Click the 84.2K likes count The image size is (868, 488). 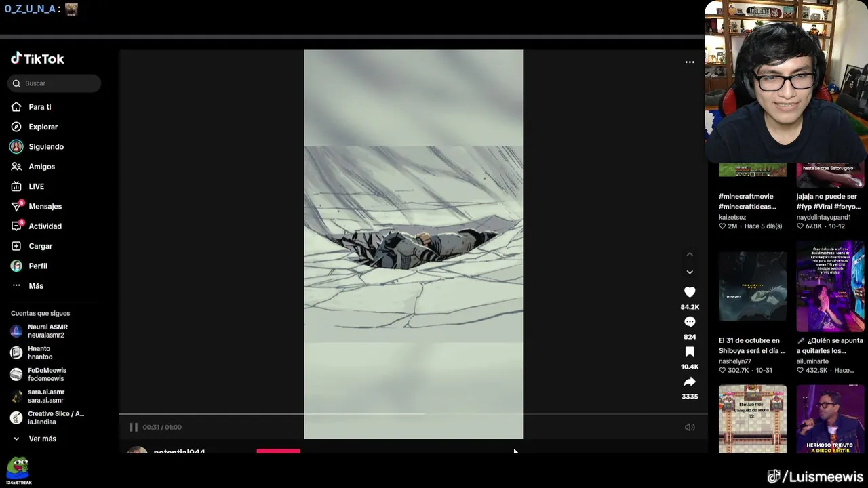pyautogui.click(x=690, y=307)
